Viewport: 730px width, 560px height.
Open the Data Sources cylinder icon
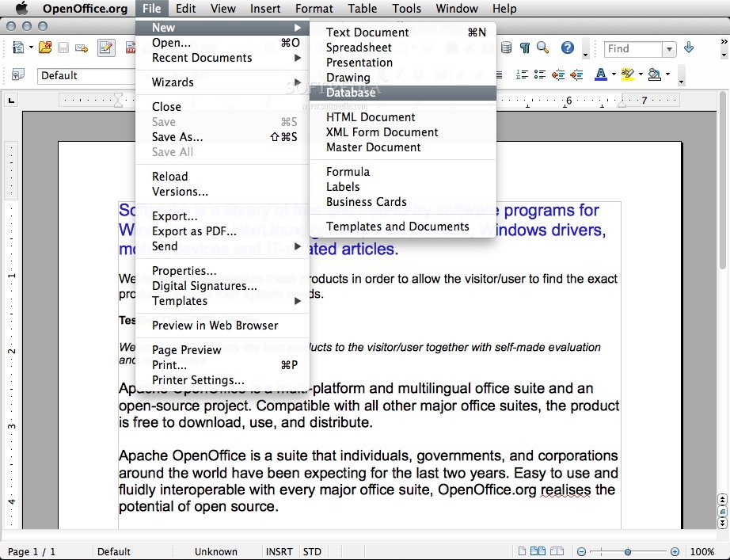point(507,48)
